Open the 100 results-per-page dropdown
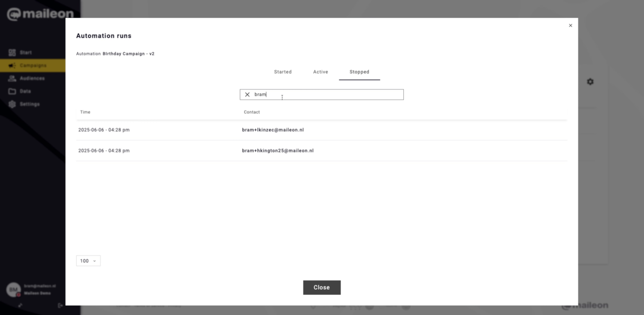 [88, 261]
